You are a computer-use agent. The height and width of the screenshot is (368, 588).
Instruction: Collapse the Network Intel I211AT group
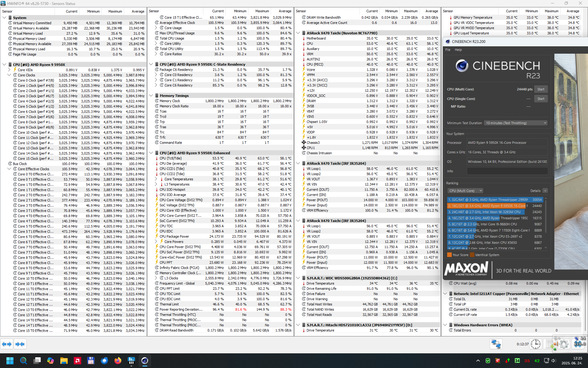click(x=445, y=294)
